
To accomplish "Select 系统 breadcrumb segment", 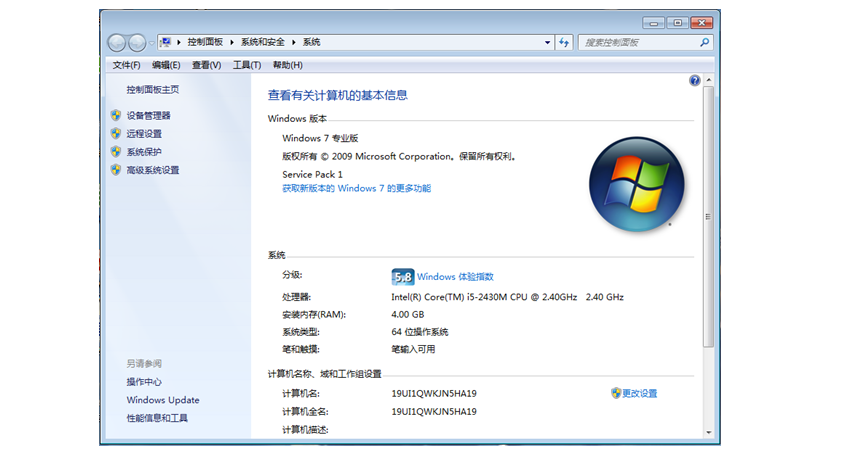I will 311,42.
